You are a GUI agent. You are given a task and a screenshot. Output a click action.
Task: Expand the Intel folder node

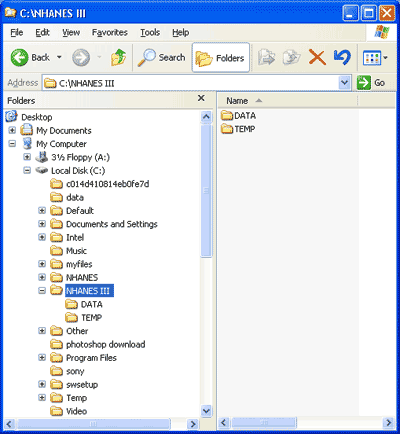(x=42, y=237)
